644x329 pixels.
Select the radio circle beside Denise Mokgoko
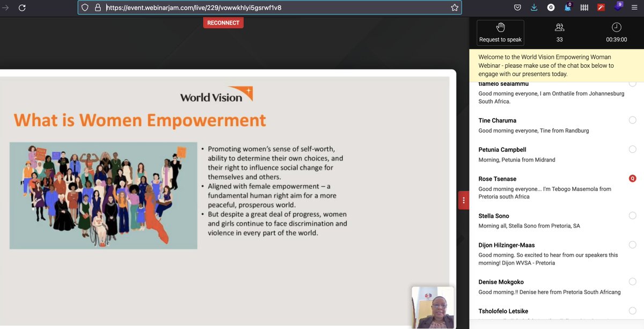pos(632,282)
